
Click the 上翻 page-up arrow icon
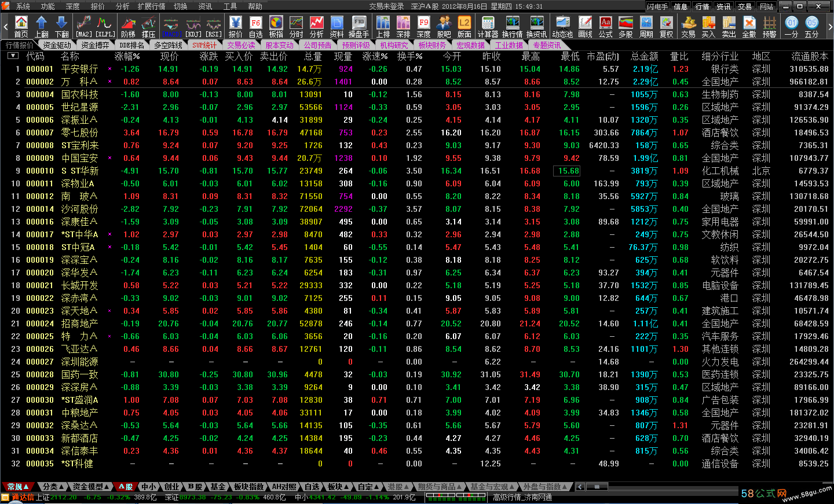click(x=42, y=27)
